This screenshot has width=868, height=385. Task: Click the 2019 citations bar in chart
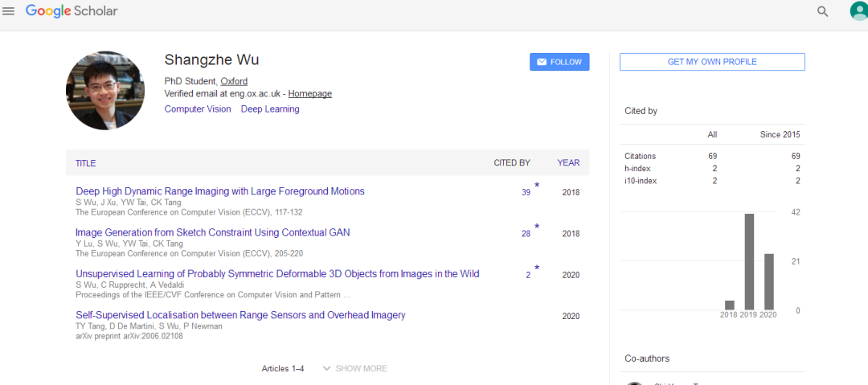pyautogui.click(x=749, y=261)
